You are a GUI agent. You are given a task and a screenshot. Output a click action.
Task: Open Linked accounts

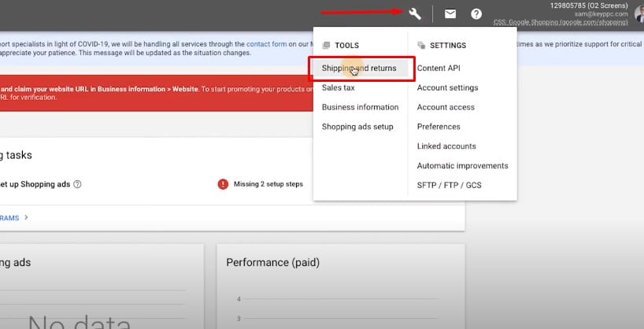[x=446, y=146]
